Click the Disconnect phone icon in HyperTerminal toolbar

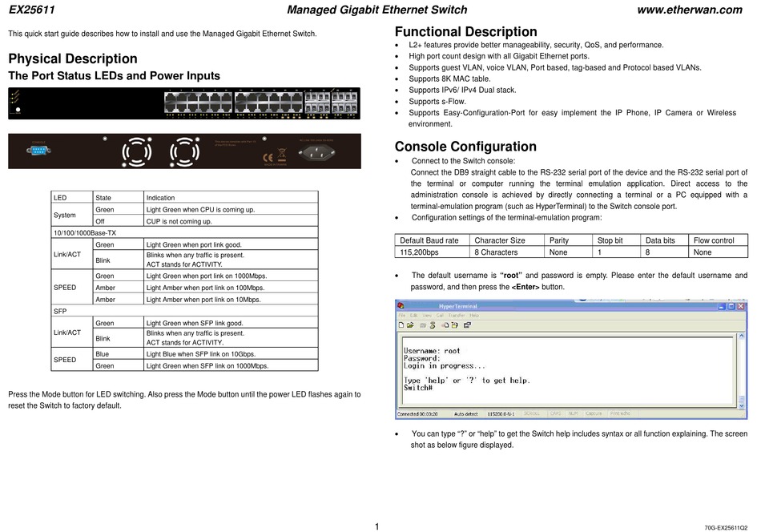point(433,325)
